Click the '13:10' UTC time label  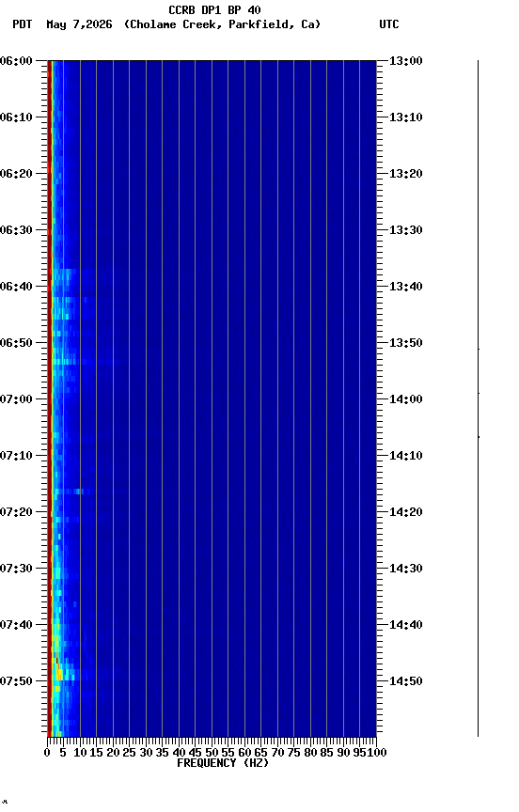coord(406,117)
